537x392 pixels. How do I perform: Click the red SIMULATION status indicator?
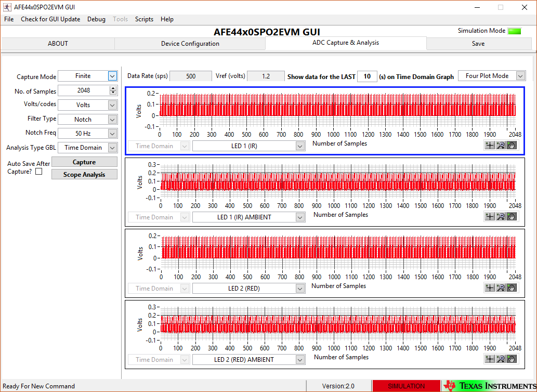[x=406, y=386]
